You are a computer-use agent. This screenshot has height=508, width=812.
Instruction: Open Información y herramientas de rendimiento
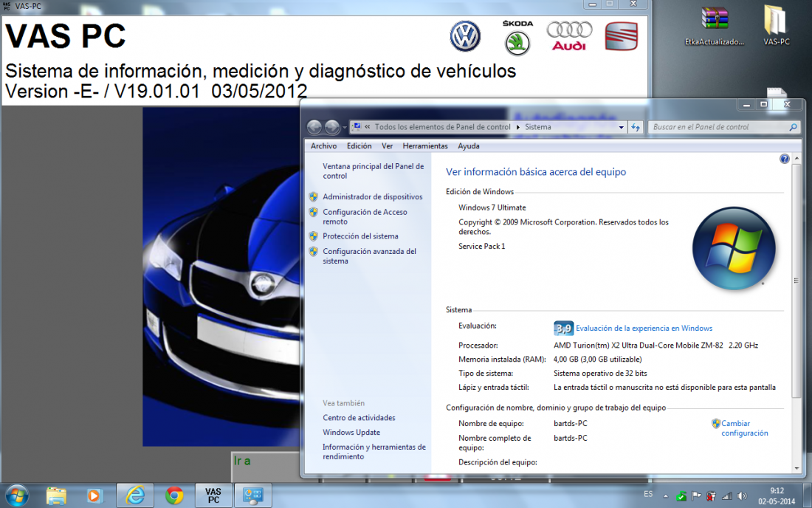pos(374,452)
